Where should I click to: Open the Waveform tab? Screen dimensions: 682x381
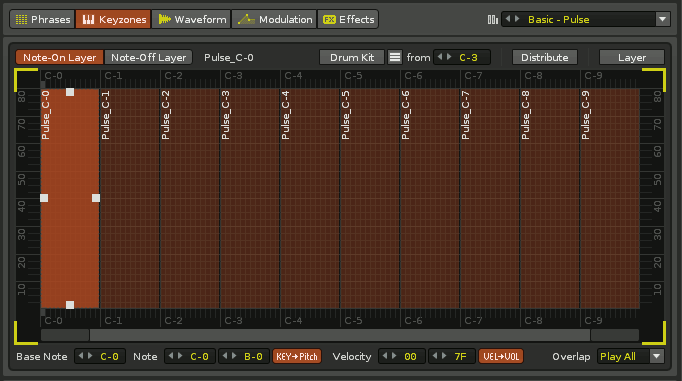pos(191,20)
